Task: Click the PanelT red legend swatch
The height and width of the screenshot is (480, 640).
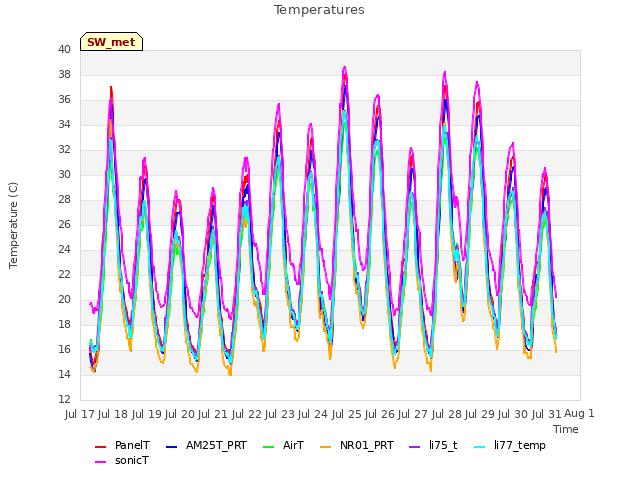Action: tap(100, 447)
